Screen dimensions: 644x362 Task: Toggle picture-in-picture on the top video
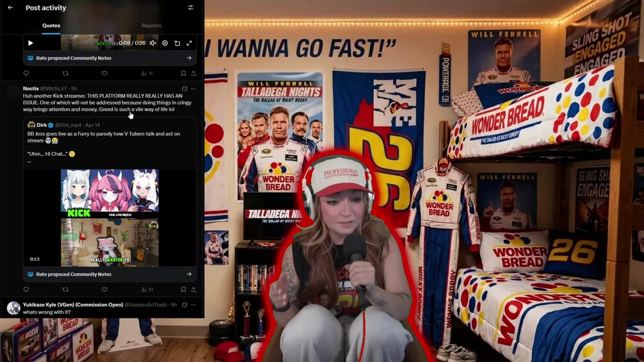pyautogui.click(x=177, y=43)
